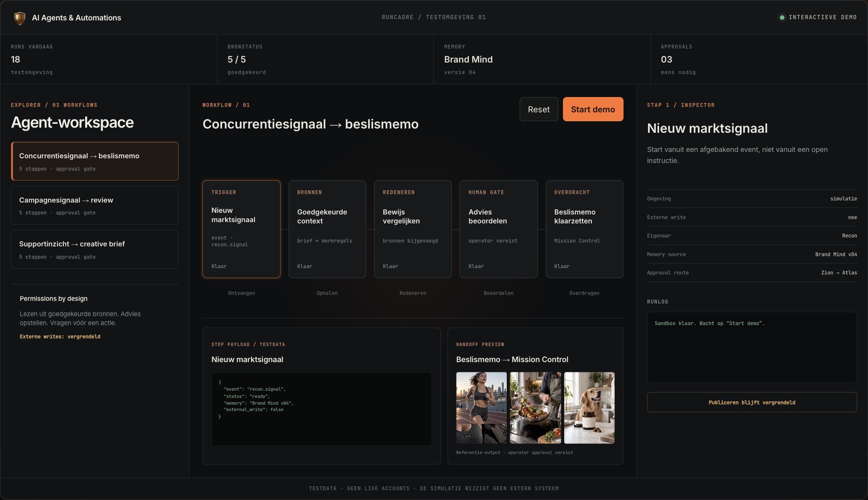The height and width of the screenshot is (500, 868).
Task: Click the Approval route Zion → Atlas row
Action: point(752,273)
